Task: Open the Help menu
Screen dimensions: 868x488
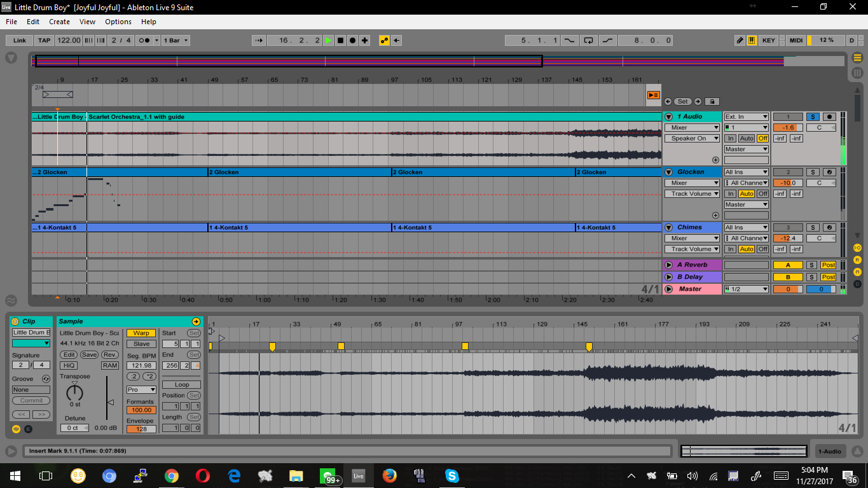Action: (149, 22)
